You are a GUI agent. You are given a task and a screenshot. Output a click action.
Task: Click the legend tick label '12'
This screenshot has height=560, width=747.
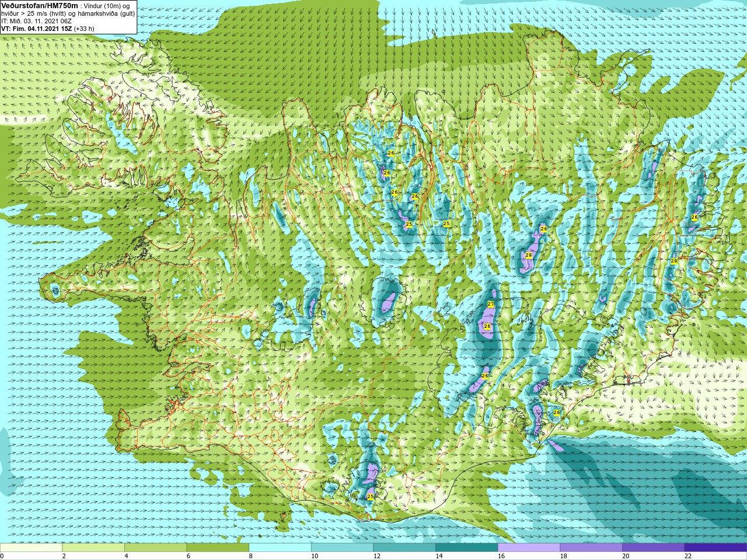click(377, 556)
